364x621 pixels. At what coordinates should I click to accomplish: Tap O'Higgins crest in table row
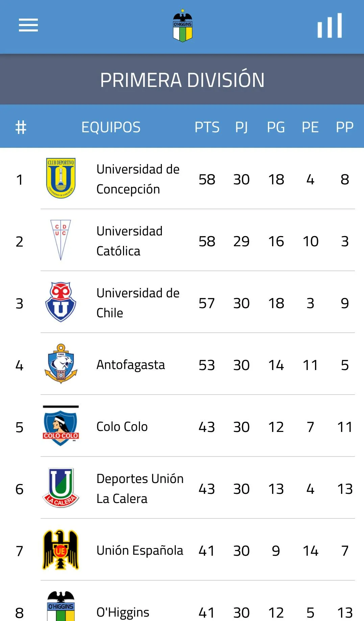61,606
